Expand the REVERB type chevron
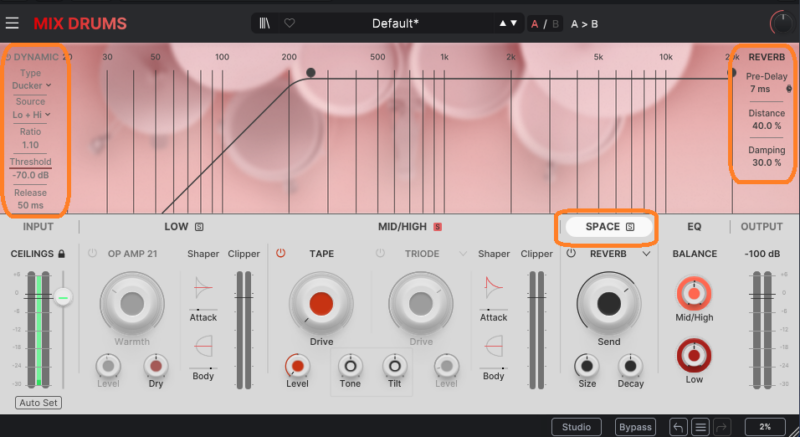This screenshot has height=437, width=800. (647, 254)
